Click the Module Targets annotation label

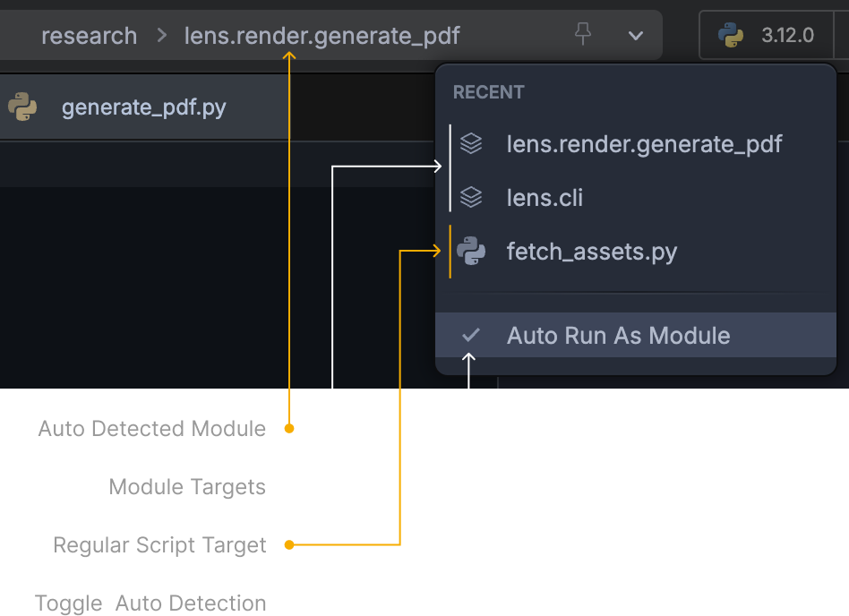point(187,486)
